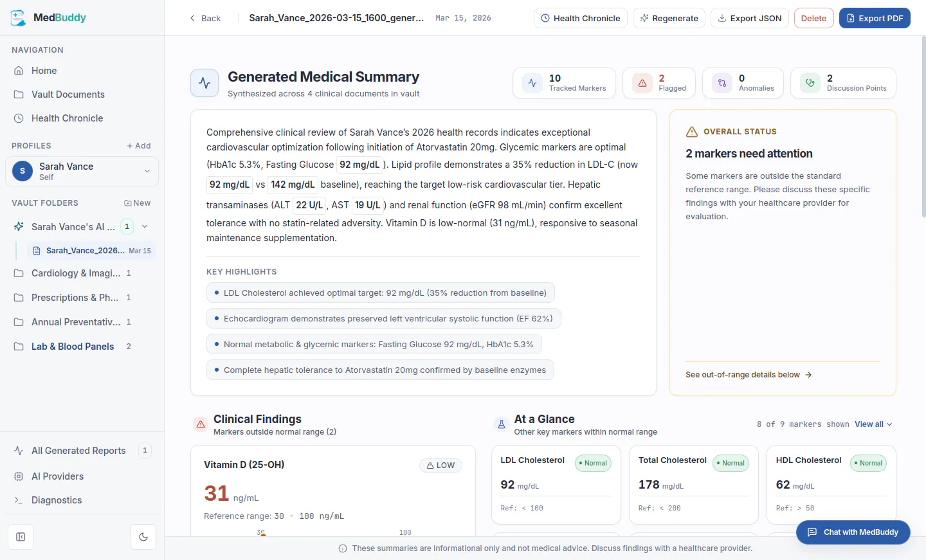Viewport: 926px width, 560px height.
Task: Add a new profile with + Add
Action: (139, 146)
